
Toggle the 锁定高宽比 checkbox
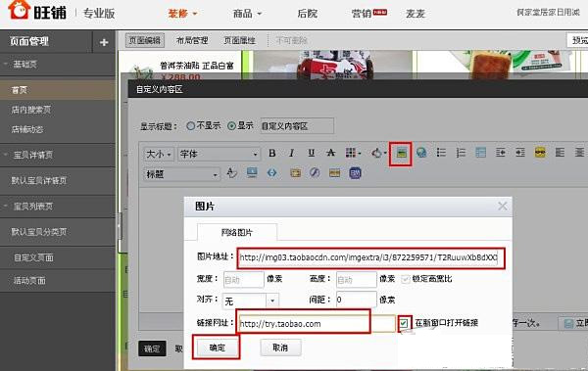point(406,279)
